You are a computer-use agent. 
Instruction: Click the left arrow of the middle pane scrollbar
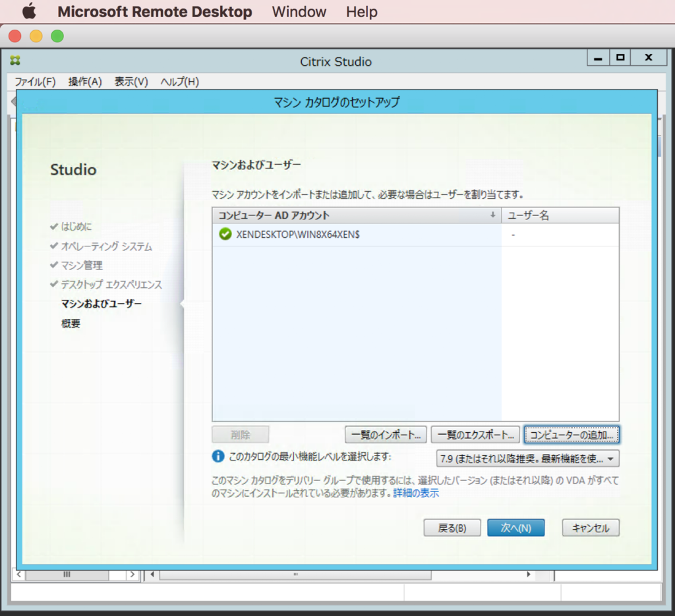click(x=152, y=574)
